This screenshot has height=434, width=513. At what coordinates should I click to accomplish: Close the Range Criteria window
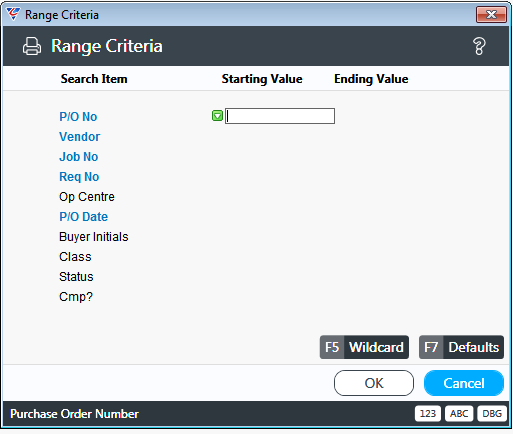[492, 15]
